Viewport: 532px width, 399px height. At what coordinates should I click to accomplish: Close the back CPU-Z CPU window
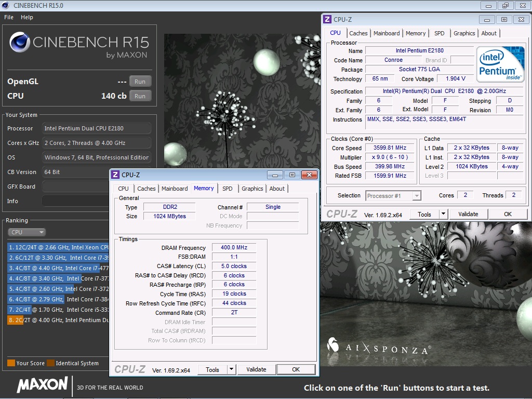pyautogui.click(x=521, y=20)
